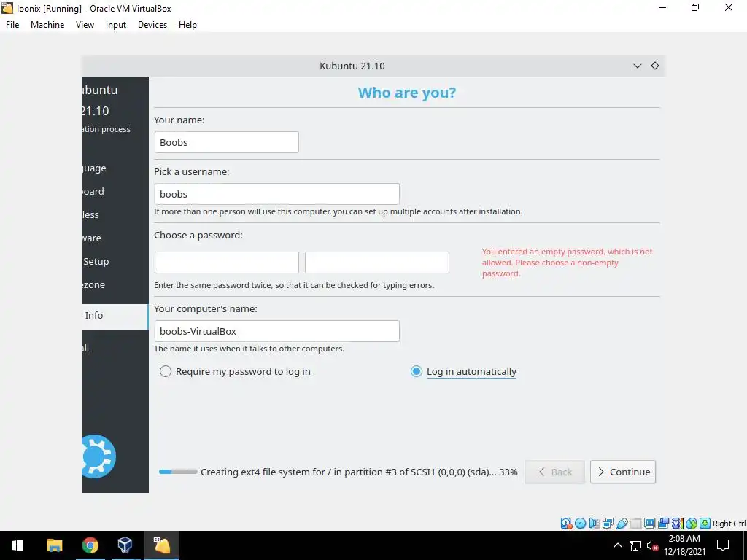The height and width of the screenshot is (560, 747).
Task: Click the mouse integration status icon
Action: point(692,524)
